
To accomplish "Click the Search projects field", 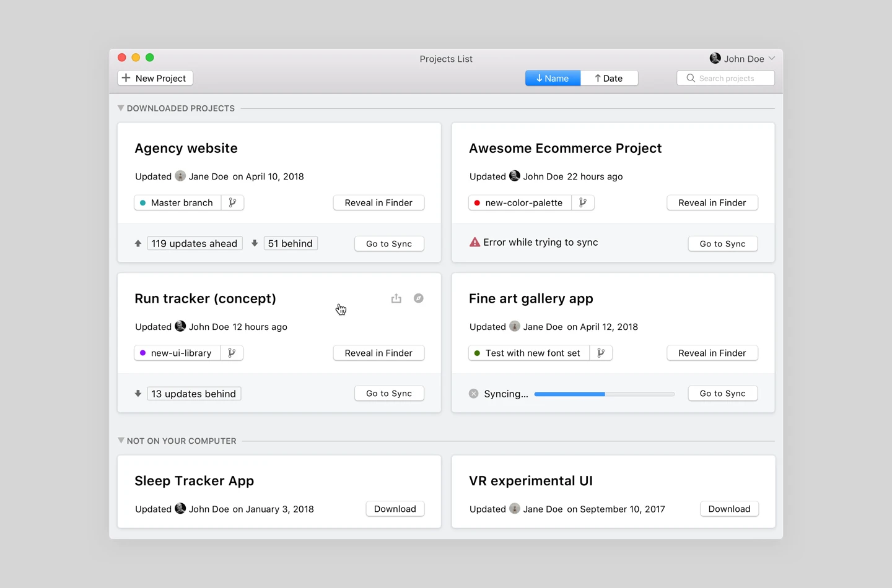I will click(726, 78).
